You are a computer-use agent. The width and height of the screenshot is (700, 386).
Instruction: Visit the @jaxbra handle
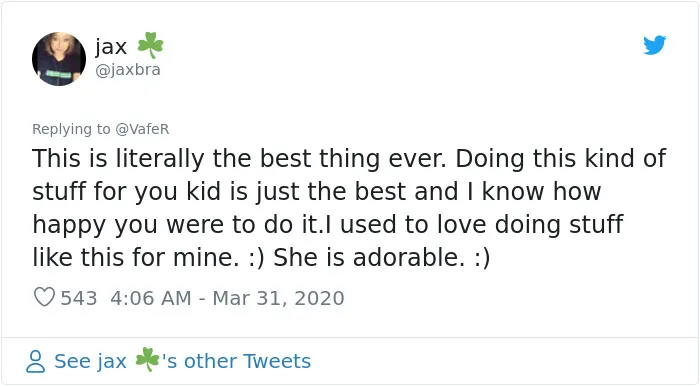click(x=128, y=70)
